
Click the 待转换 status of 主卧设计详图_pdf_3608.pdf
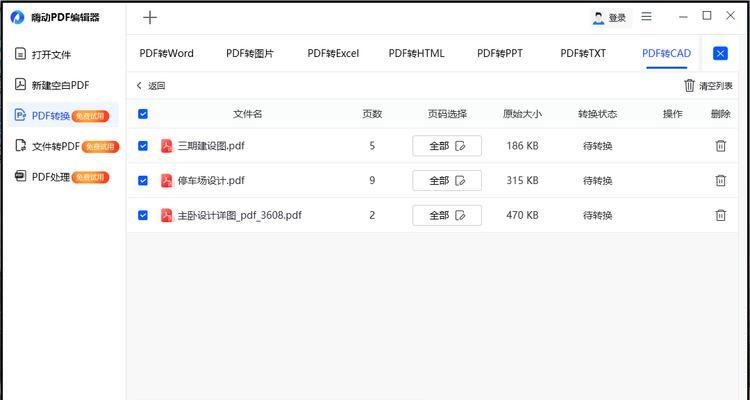click(597, 215)
